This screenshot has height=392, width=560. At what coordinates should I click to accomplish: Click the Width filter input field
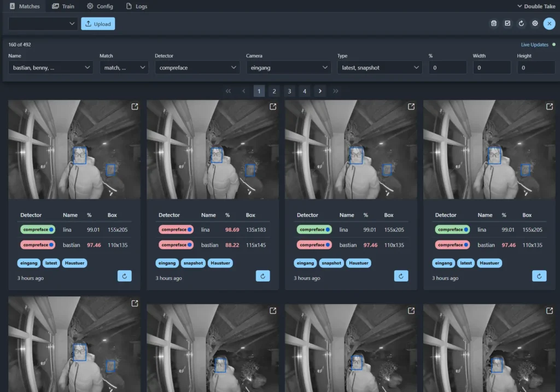click(492, 67)
